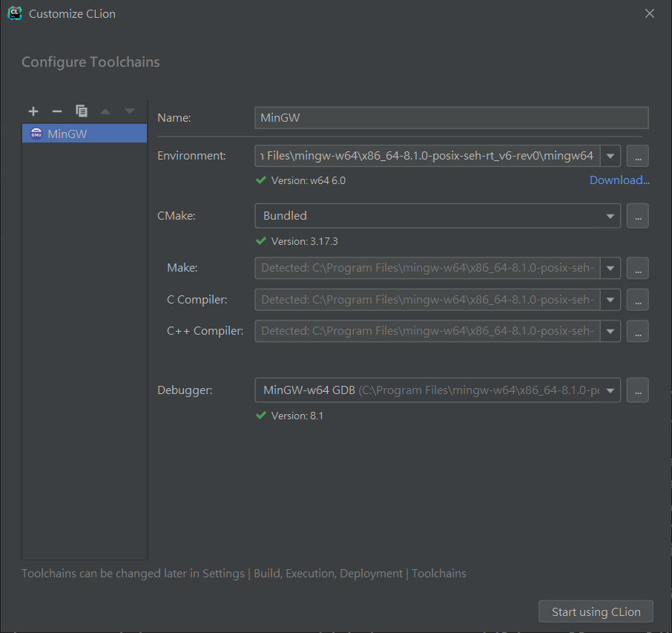Click Start using CLion button
Image resolution: width=672 pixels, height=633 pixels.
point(596,611)
